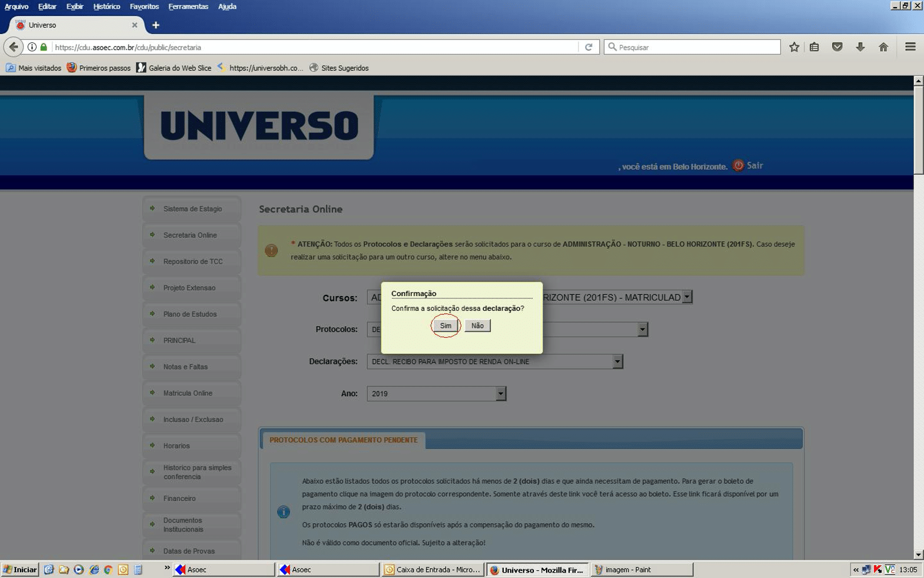This screenshot has width=924, height=578.
Task: Click the orange question mark attention icon
Action: 271,250
